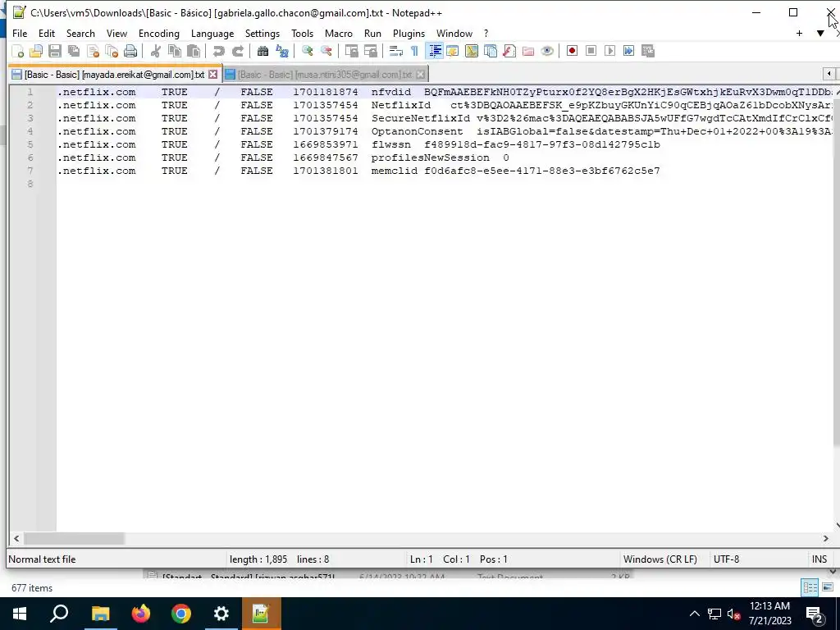Click the Paste toolbar icon
This screenshot has height=630, width=840.
[x=194, y=51]
